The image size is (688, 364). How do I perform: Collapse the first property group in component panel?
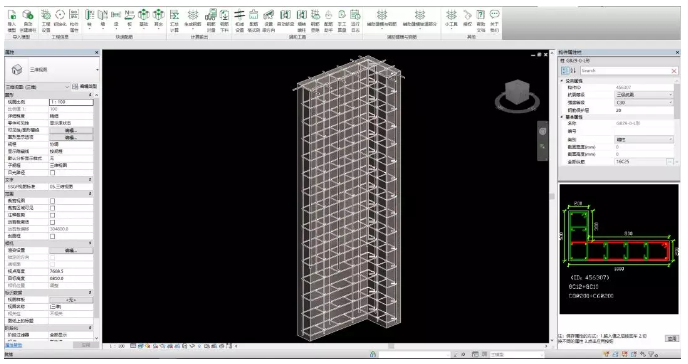562,81
